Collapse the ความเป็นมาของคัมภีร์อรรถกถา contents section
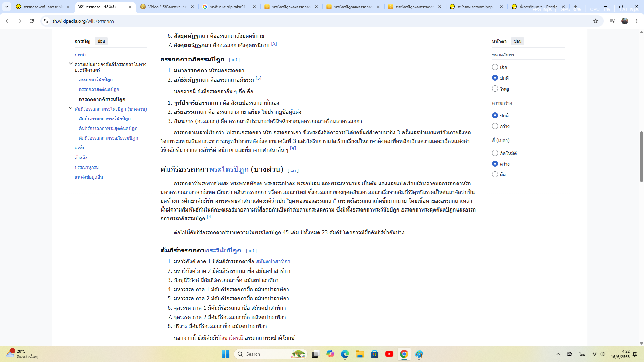The image size is (644, 362). tap(71, 63)
